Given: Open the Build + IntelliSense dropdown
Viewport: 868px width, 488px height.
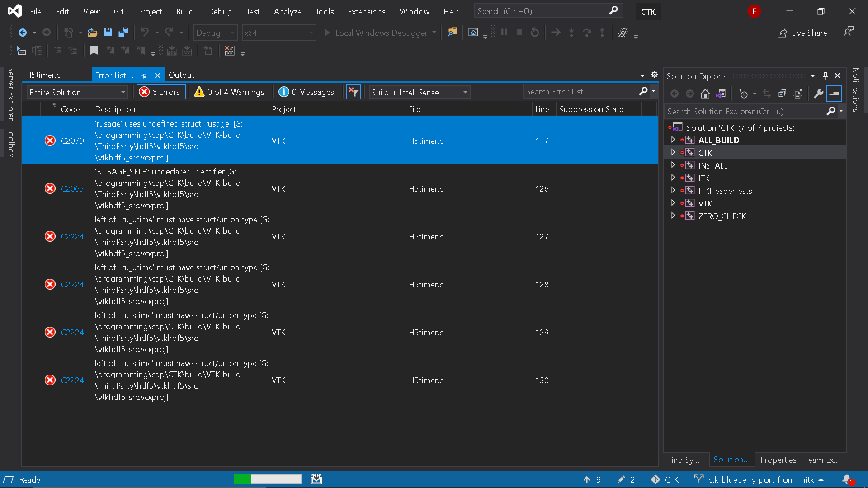Looking at the screenshot, I should pyautogui.click(x=419, y=92).
